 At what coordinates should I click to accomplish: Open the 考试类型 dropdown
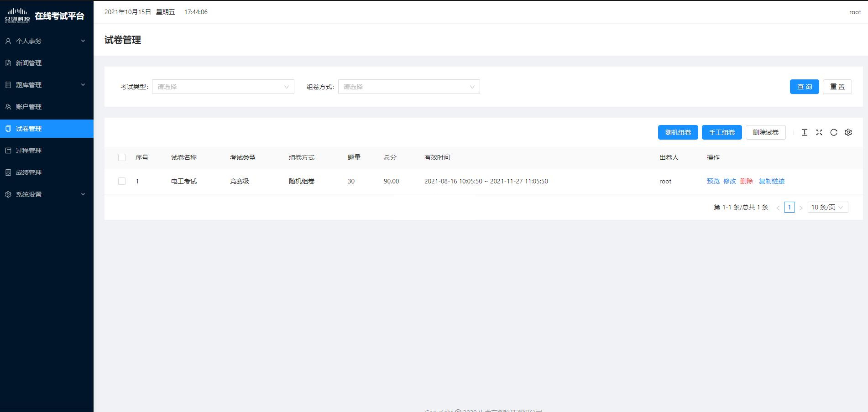click(x=223, y=87)
